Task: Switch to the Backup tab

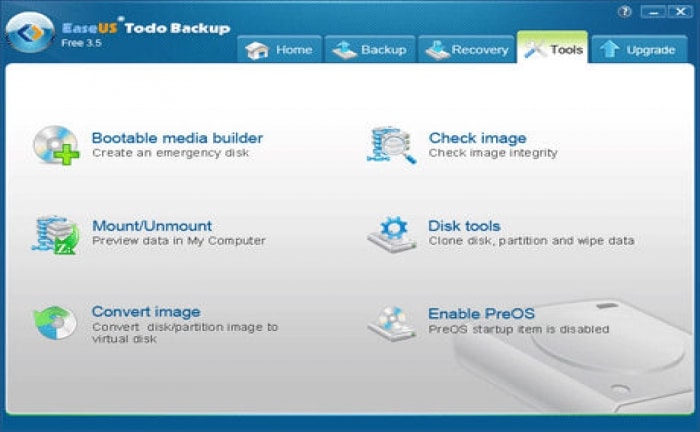Action: pyautogui.click(x=370, y=49)
